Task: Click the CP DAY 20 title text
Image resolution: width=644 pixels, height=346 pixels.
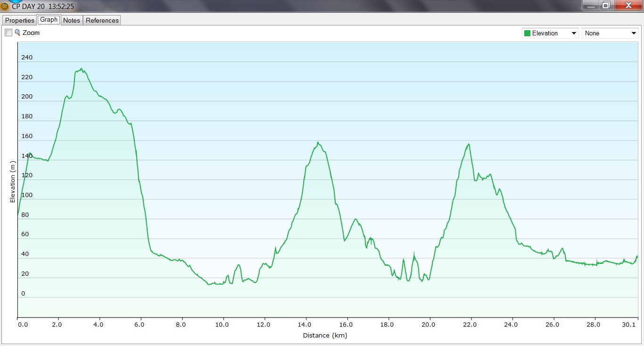Action: click(42, 7)
